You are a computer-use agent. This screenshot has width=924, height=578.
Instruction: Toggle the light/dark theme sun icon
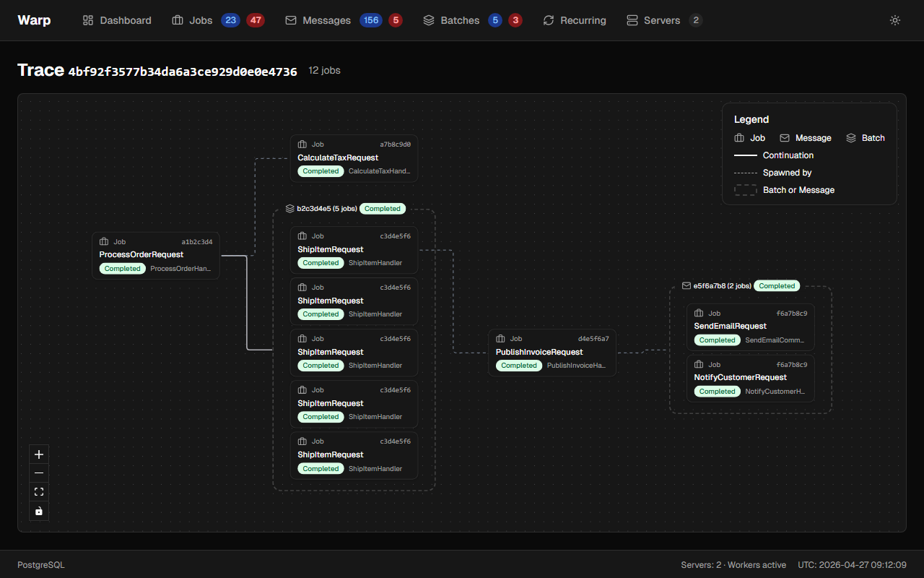895,20
